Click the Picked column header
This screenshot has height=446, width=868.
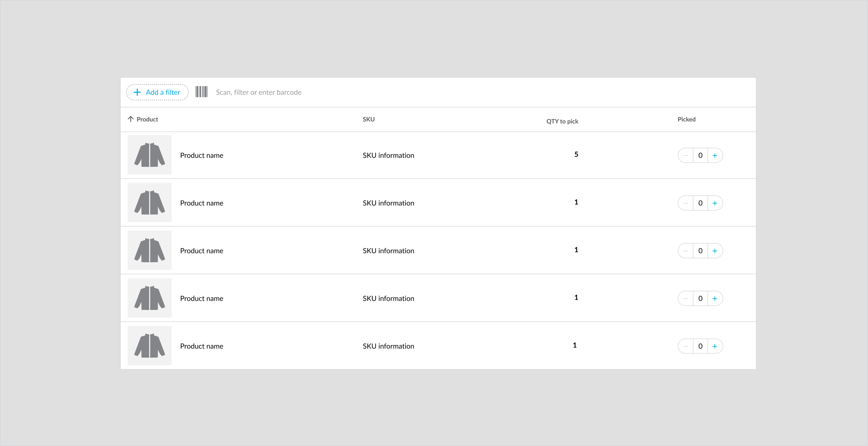point(686,119)
